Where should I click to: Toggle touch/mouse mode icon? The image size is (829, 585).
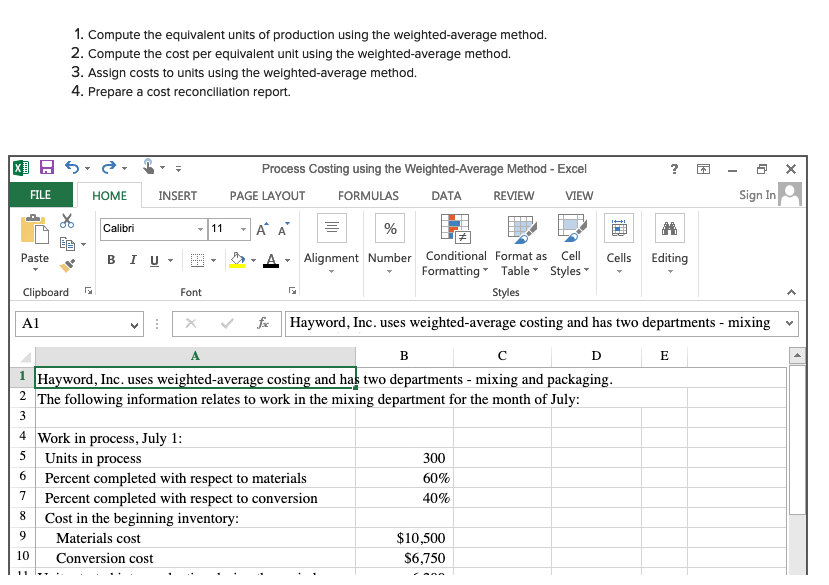point(149,167)
